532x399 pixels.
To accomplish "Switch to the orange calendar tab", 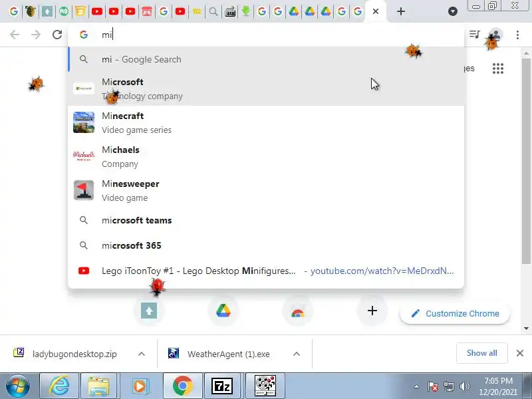I will coord(80,11).
